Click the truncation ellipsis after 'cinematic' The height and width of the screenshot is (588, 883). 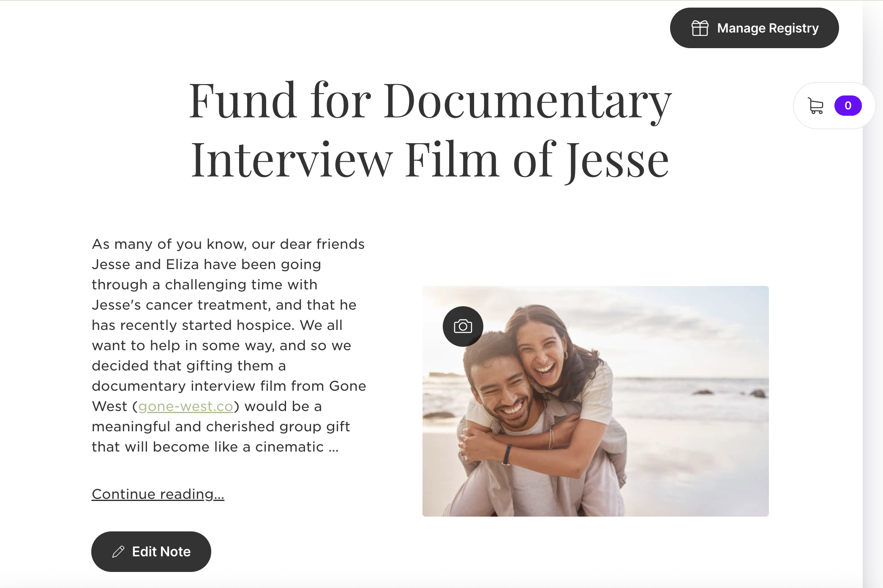334,448
